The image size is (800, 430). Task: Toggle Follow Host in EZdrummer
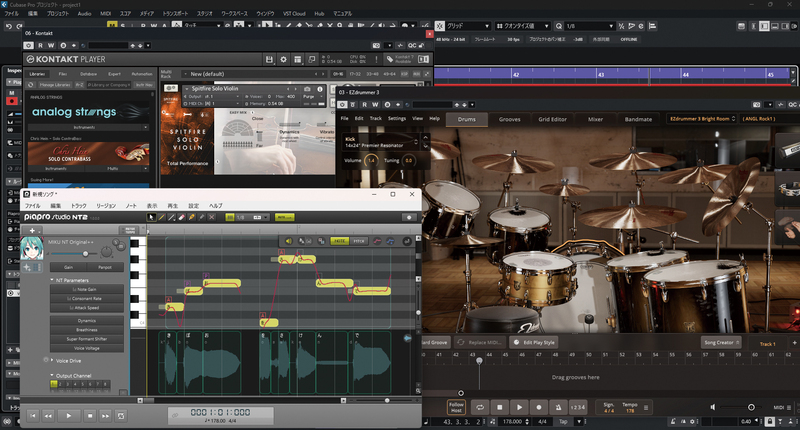point(456,407)
